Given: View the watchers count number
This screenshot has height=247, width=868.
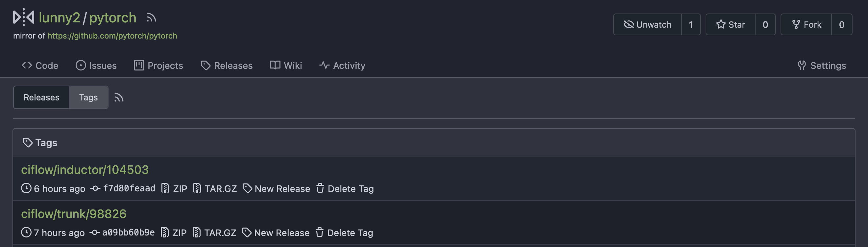Looking at the screenshot, I should pos(691,24).
